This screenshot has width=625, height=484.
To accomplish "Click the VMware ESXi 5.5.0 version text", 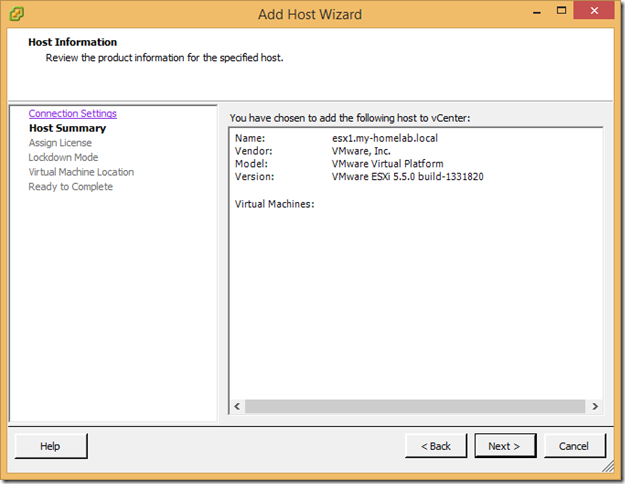I will click(x=407, y=176).
